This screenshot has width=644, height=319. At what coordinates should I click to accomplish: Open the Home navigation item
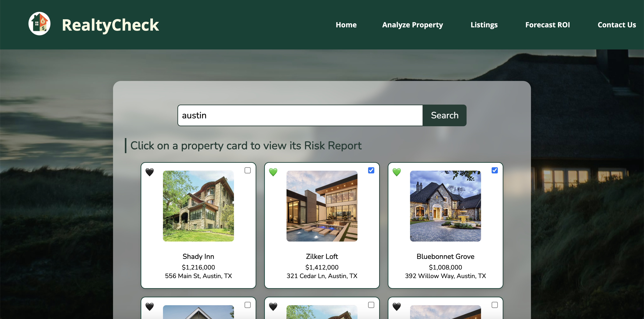click(x=346, y=25)
